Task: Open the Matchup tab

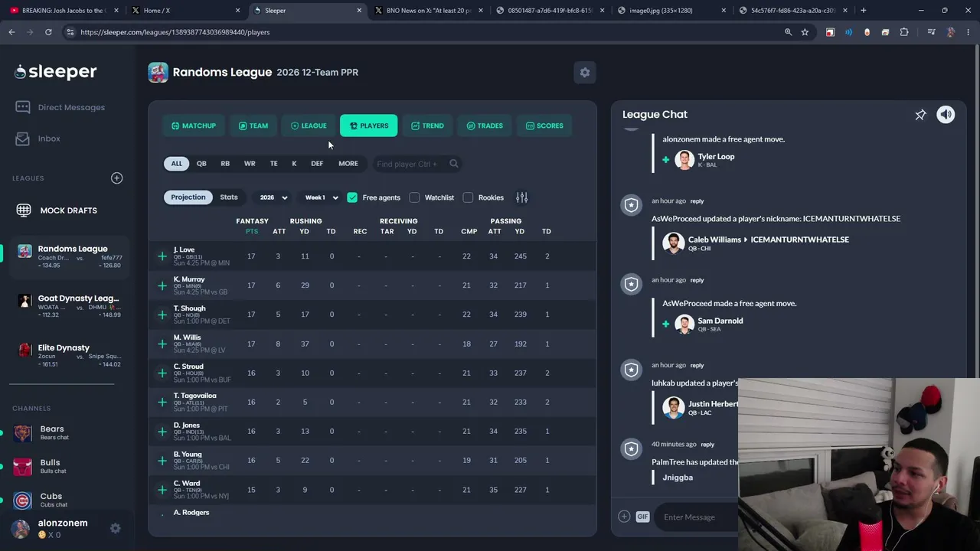Action: 194,126
